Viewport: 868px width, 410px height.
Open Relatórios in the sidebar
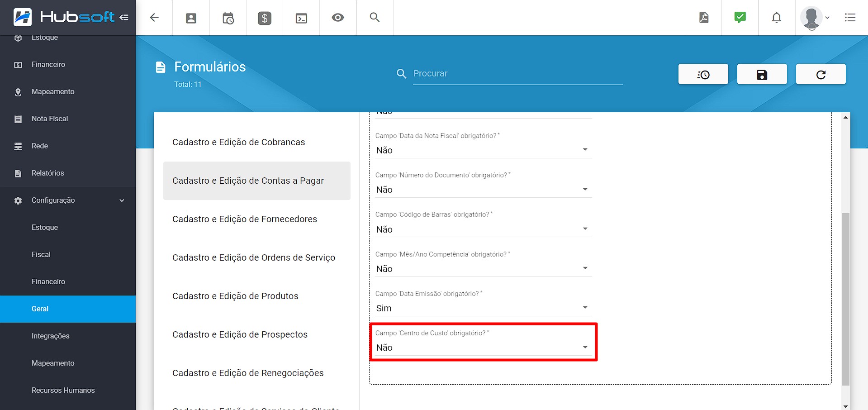(48, 173)
